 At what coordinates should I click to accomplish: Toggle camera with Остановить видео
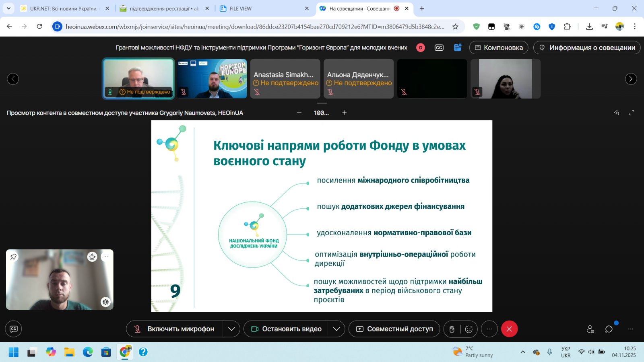click(x=286, y=329)
